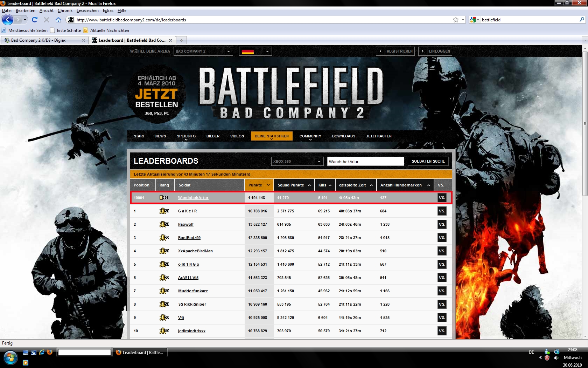Close the Bad Company 2 K/D tab
The height and width of the screenshot is (368, 588).
click(x=83, y=40)
